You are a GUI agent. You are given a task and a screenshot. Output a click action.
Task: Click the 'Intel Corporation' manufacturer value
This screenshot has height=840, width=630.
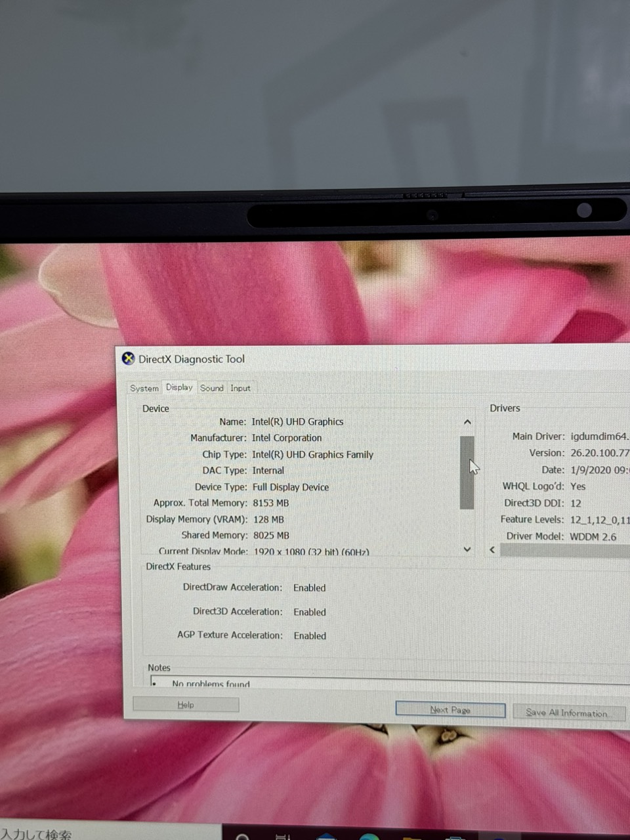click(x=287, y=438)
